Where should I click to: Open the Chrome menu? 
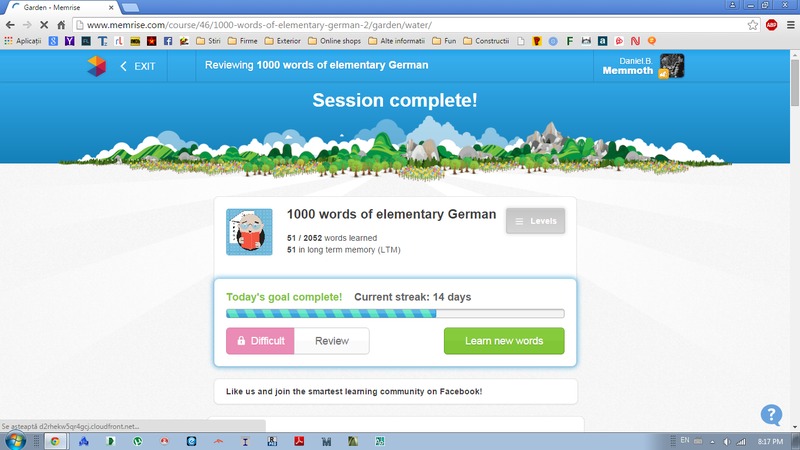[791, 24]
